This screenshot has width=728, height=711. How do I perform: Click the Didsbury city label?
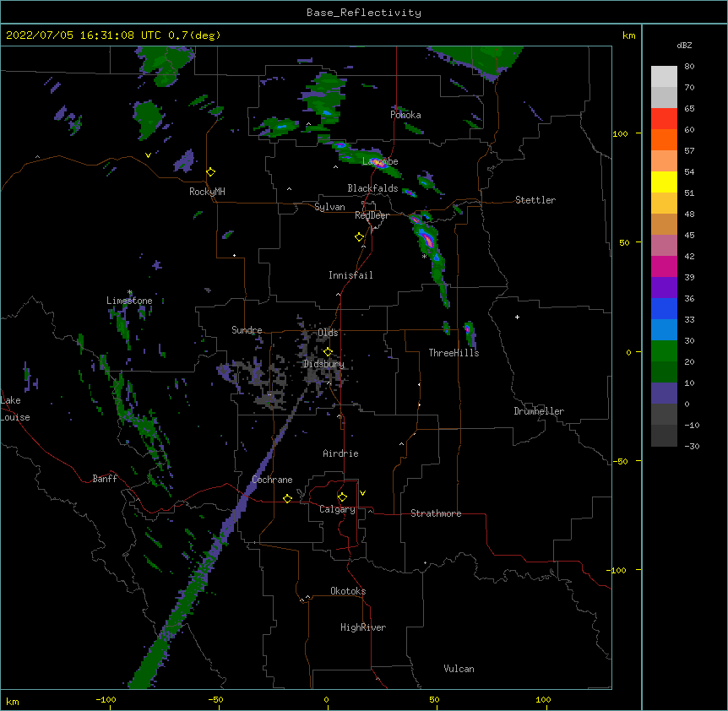(x=323, y=364)
